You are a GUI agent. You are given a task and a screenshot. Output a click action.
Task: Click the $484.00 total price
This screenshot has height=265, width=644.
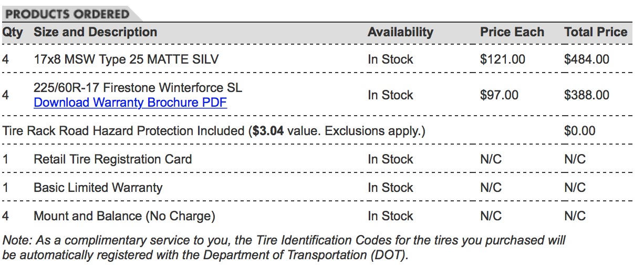tap(586, 59)
